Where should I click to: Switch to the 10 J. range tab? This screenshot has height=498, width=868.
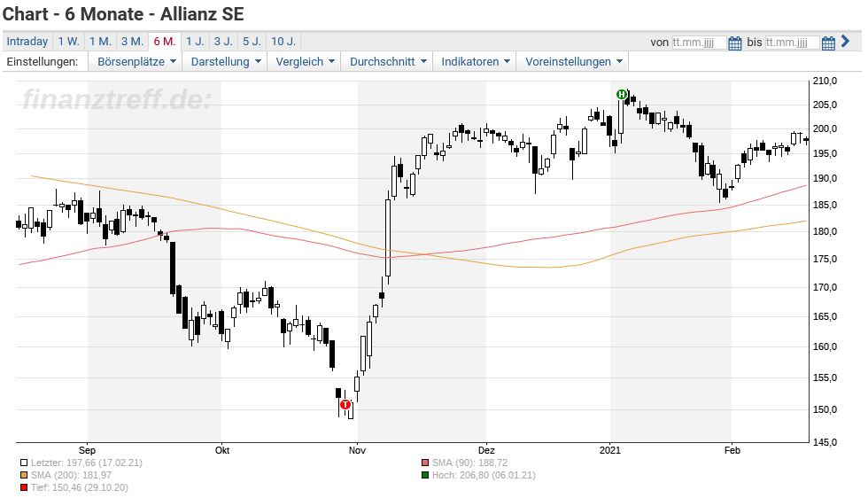coord(283,42)
